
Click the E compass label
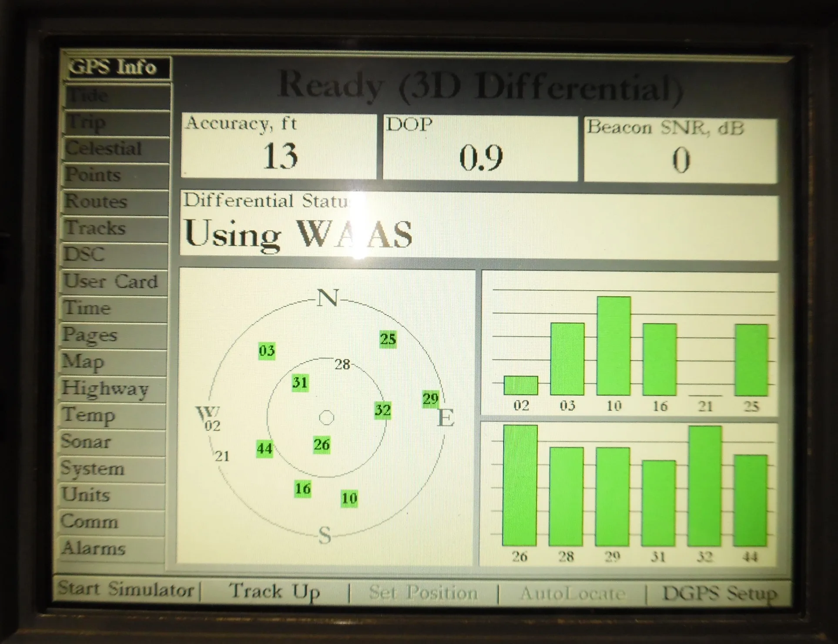pos(446,418)
